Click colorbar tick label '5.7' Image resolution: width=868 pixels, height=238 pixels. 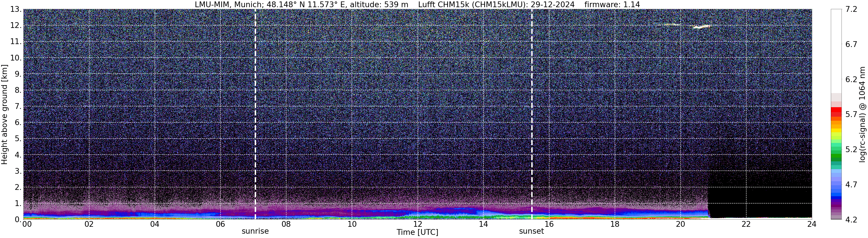tap(851, 115)
